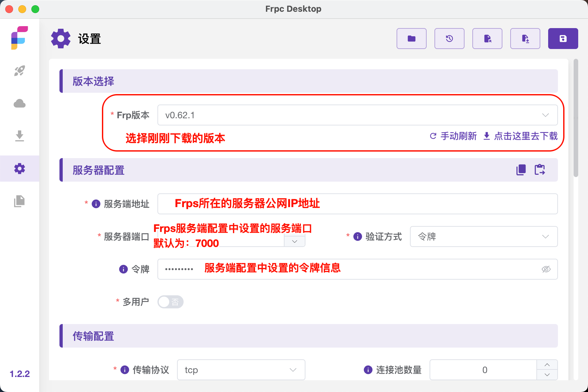Toggle the 多用户 switch

pyautogui.click(x=170, y=302)
